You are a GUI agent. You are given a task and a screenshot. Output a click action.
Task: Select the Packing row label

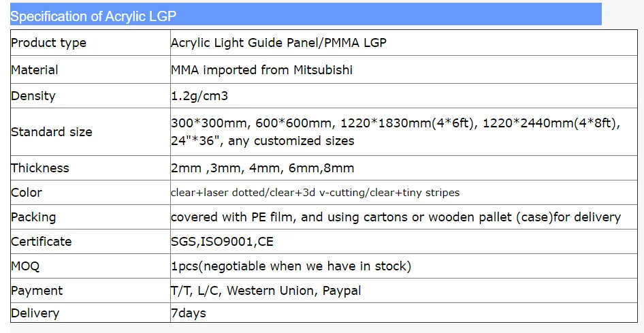pyautogui.click(x=91, y=217)
